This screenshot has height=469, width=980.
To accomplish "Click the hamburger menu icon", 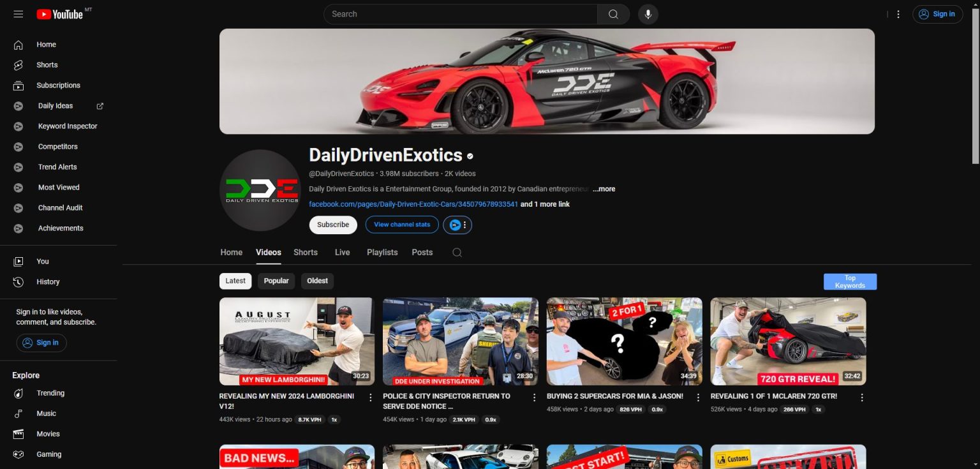I will coord(18,13).
